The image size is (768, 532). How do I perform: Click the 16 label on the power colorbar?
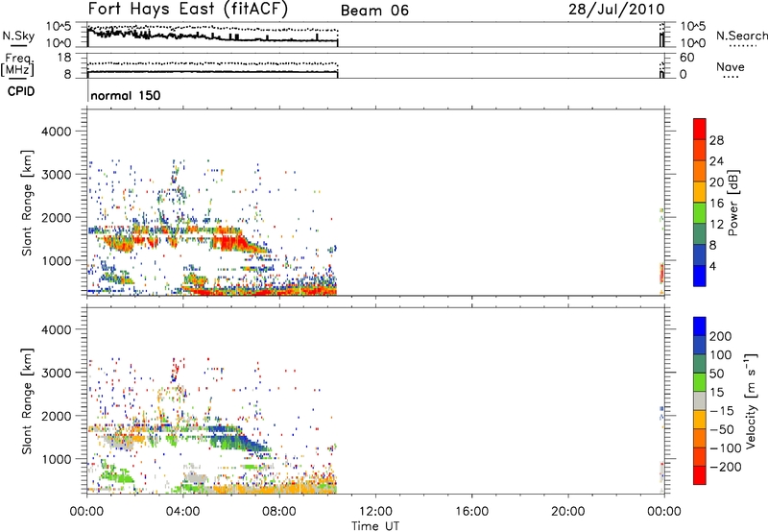point(716,204)
